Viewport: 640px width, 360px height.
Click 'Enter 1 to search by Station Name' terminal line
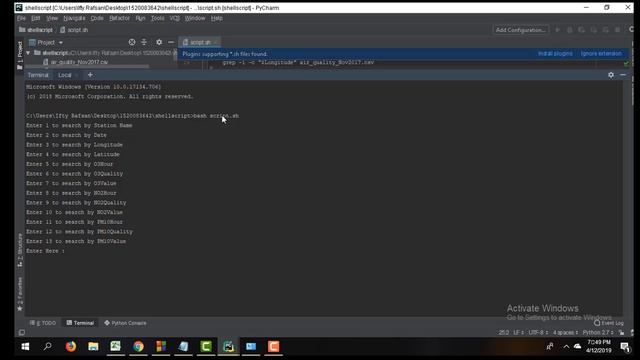pos(79,125)
